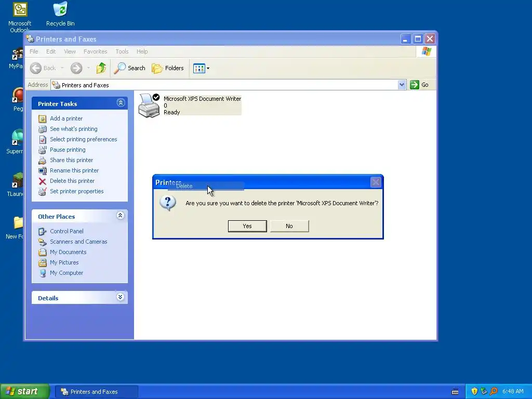Click the Forward arrow toolbar button

click(76, 68)
